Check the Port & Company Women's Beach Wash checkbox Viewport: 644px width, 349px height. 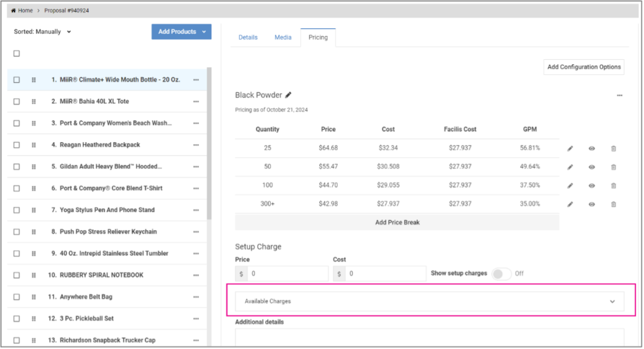tap(16, 124)
